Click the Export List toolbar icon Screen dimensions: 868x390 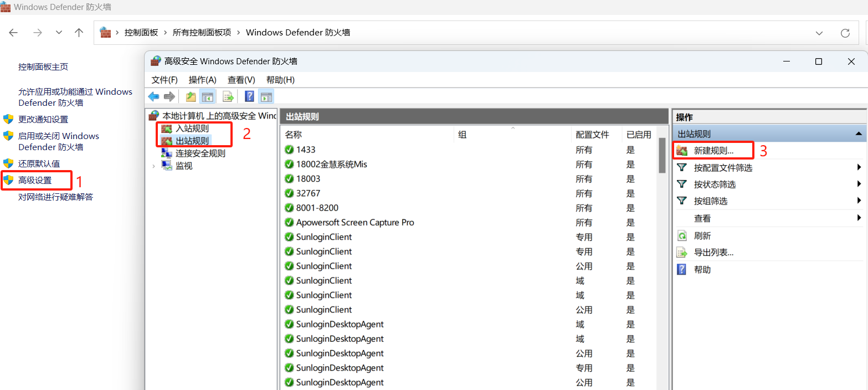[x=228, y=97]
